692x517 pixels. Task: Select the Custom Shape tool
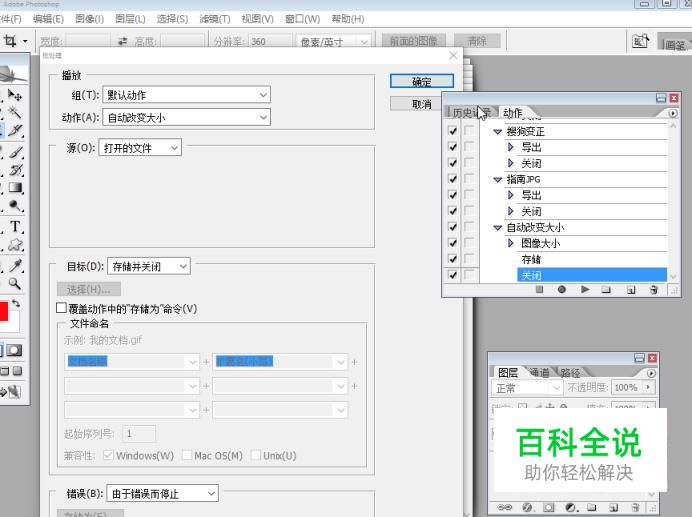[15, 245]
